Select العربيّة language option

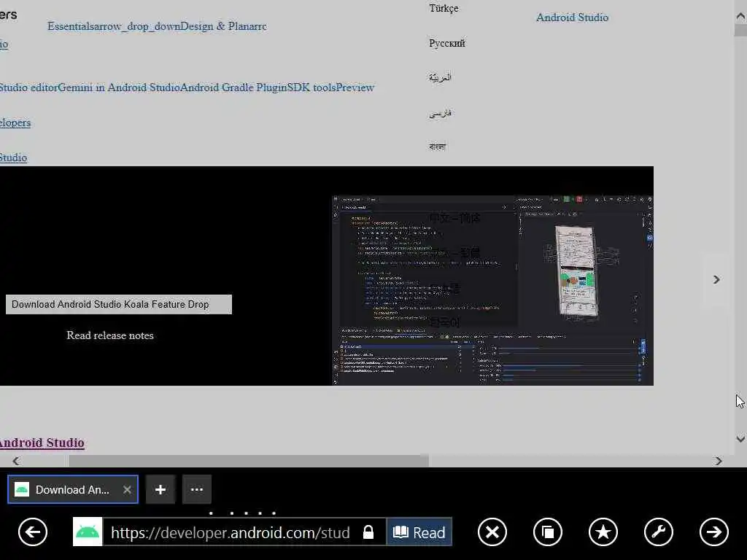(x=440, y=77)
